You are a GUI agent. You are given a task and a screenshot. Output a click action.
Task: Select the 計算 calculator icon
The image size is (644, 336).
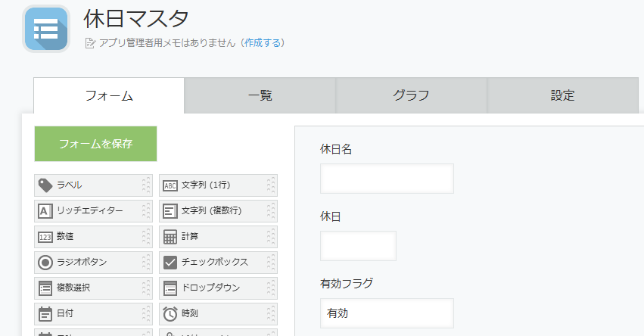(170, 237)
